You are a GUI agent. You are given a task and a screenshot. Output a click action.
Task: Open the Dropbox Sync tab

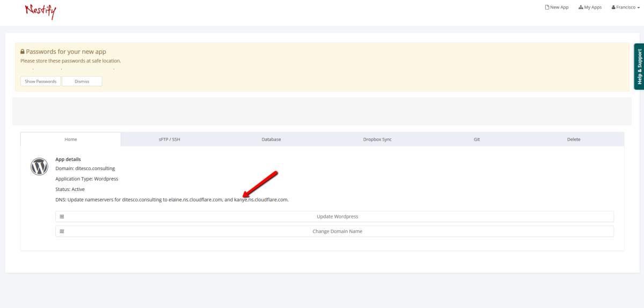377,140
